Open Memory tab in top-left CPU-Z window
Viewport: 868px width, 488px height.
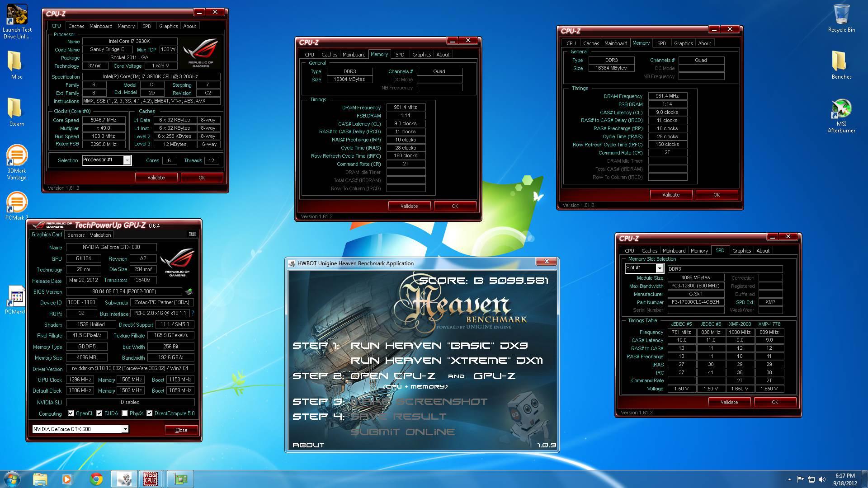tap(126, 26)
